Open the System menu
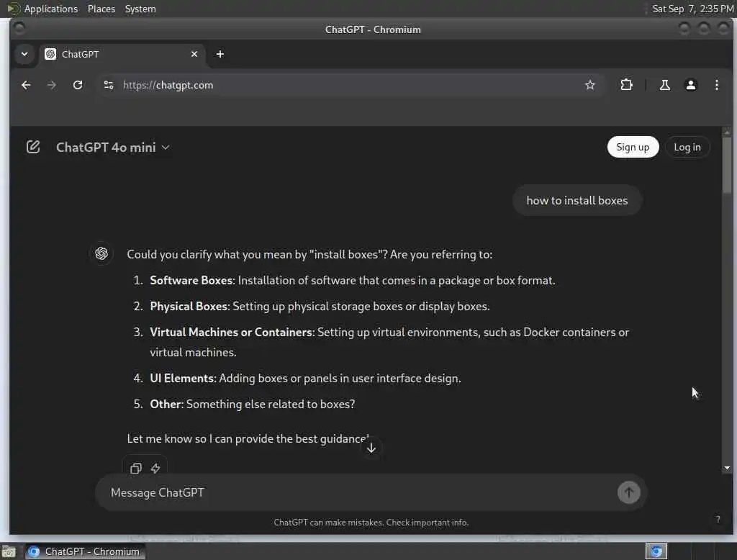737x560 pixels. pos(140,9)
